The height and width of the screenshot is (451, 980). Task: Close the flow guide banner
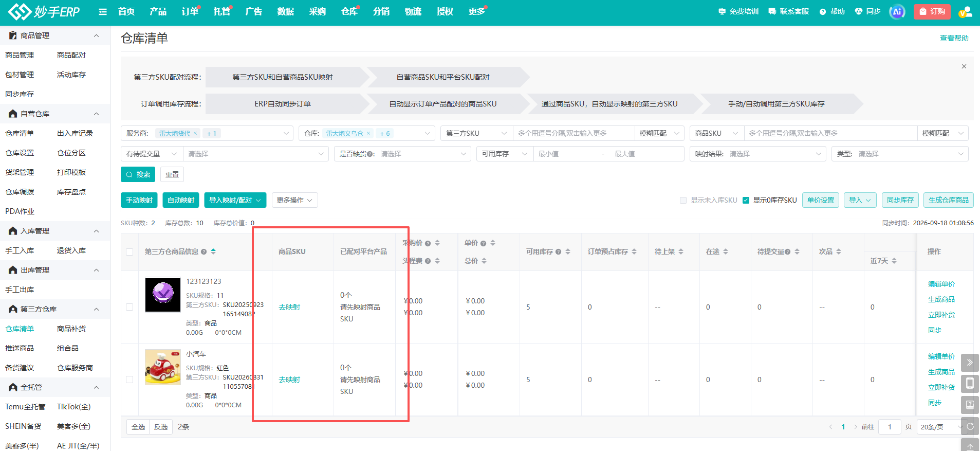click(x=964, y=66)
